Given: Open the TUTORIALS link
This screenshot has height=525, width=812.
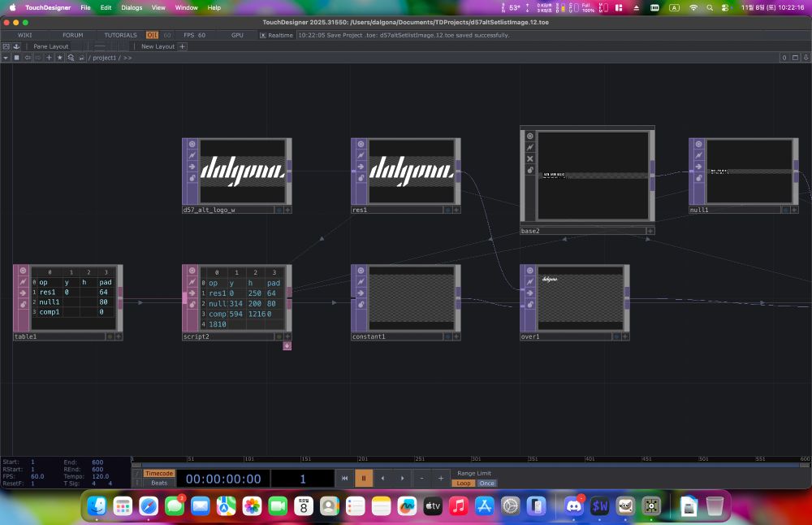Looking at the screenshot, I should pos(121,35).
